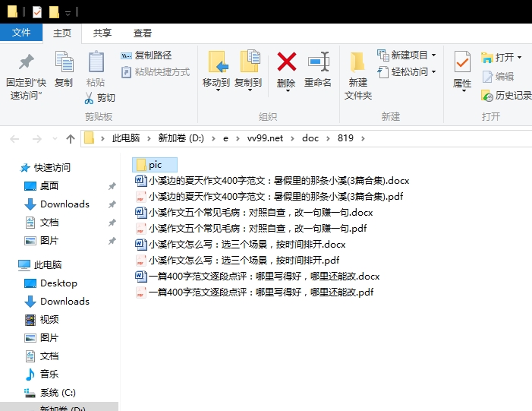Switch to the 查看 ribbon tab
532x411 pixels.
click(x=143, y=33)
